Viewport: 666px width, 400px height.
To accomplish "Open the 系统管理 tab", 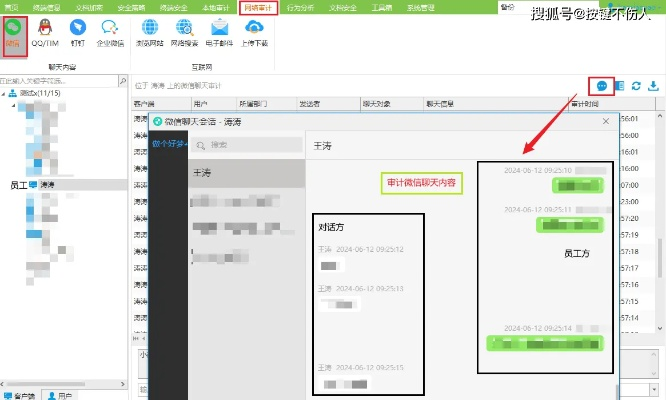I will (420, 8).
